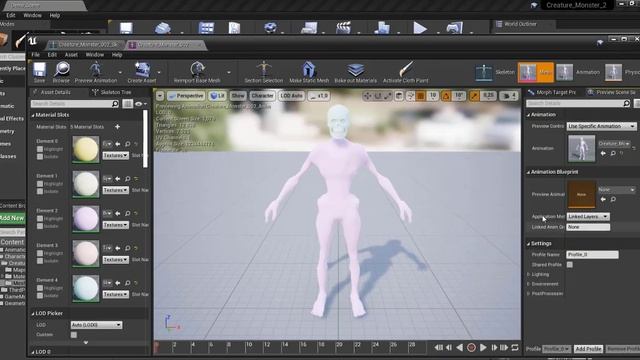Click search magnifier in Asset Details
The image size is (640, 360).
pos(116,104)
